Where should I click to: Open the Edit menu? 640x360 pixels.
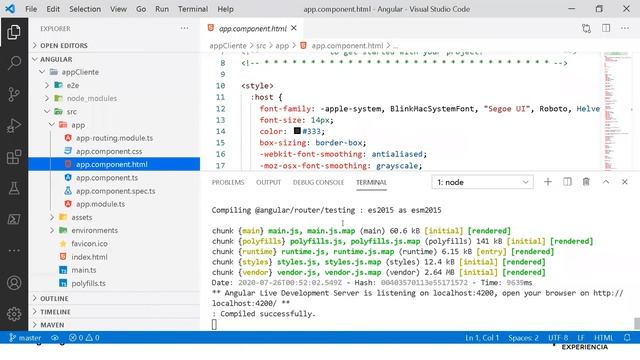(x=53, y=9)
